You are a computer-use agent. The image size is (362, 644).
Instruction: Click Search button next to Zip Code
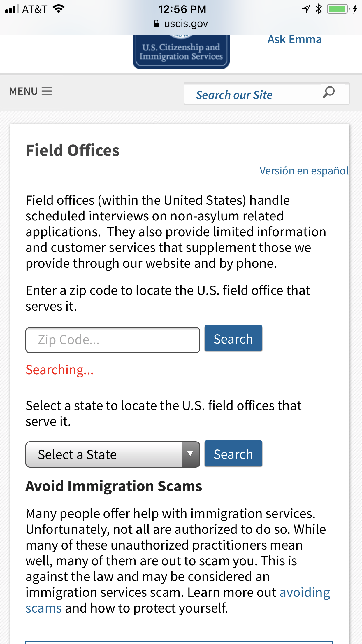click(x=233, y=339)
